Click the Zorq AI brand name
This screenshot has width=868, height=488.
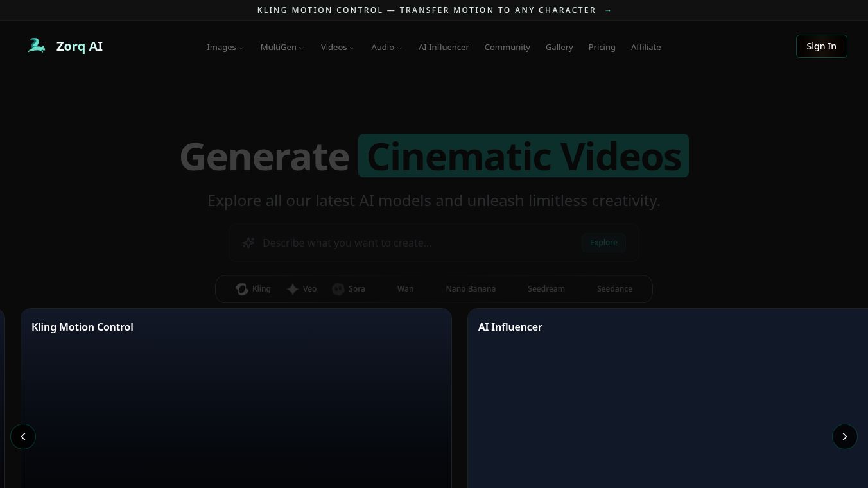point(80,46)
